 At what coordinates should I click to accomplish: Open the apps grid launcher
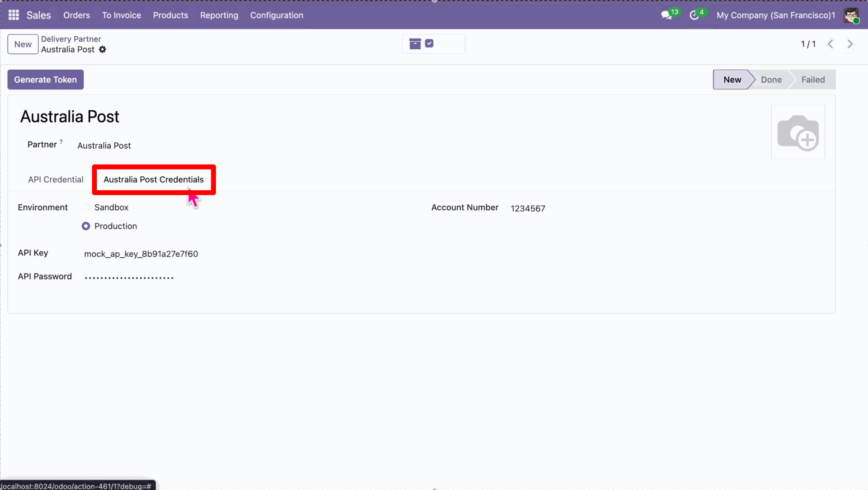click(14, 15)
